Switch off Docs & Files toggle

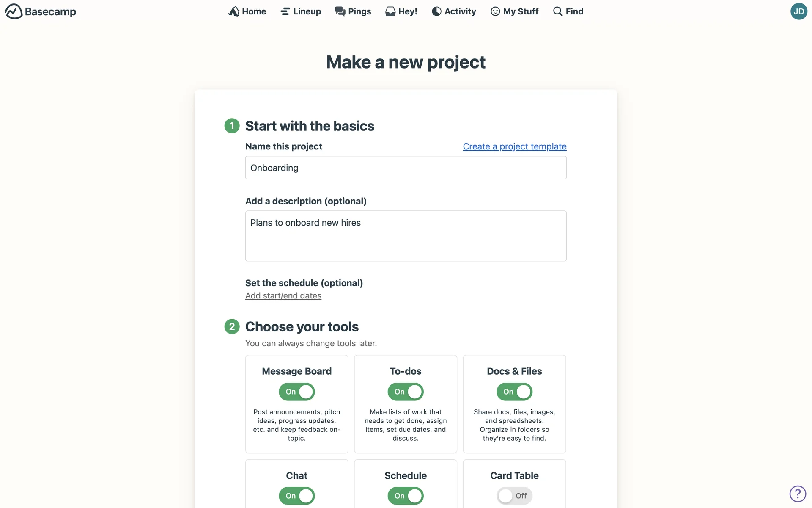pyautogui.click(x=514, y=392)
